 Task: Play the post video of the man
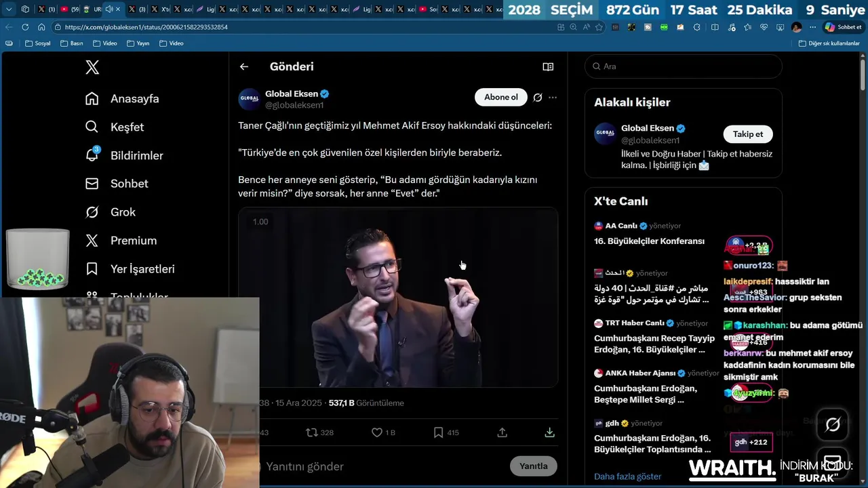(398, 298)
